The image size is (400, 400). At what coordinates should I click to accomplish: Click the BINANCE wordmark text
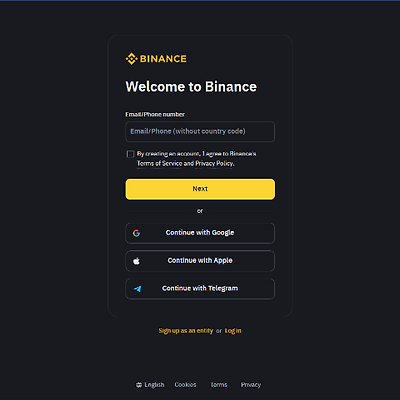coord(163,59)
